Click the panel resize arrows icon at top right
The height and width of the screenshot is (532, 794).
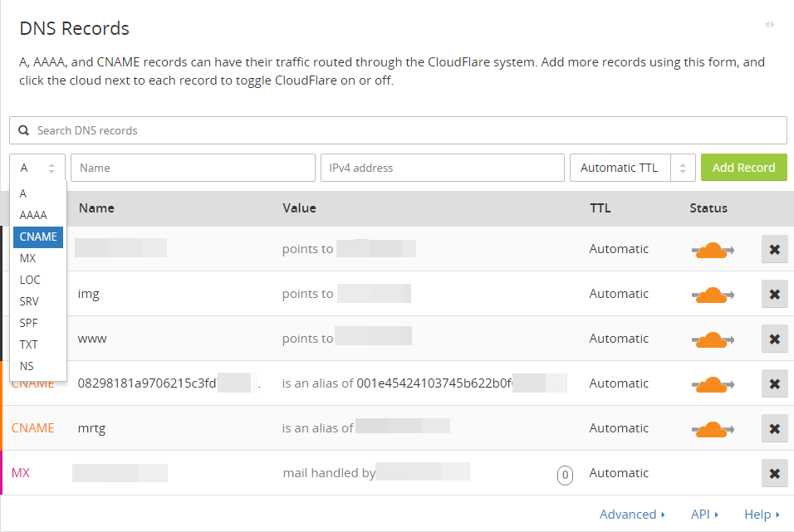pos(770,25)
